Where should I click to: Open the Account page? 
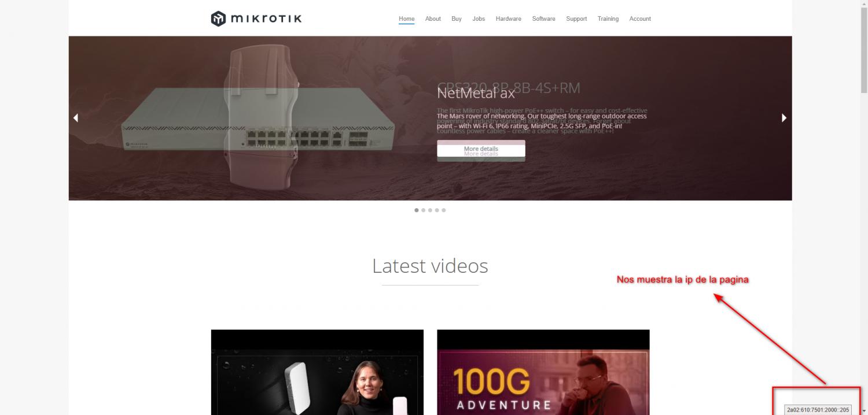(x=640, y=18)
